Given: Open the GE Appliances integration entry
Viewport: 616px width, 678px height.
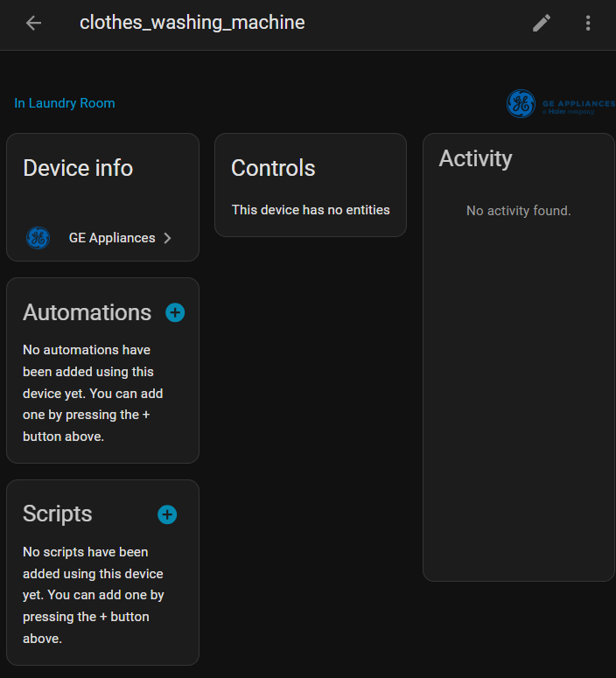Looking at the screenshot, I should pyautogui.click(x=111, y=238).
